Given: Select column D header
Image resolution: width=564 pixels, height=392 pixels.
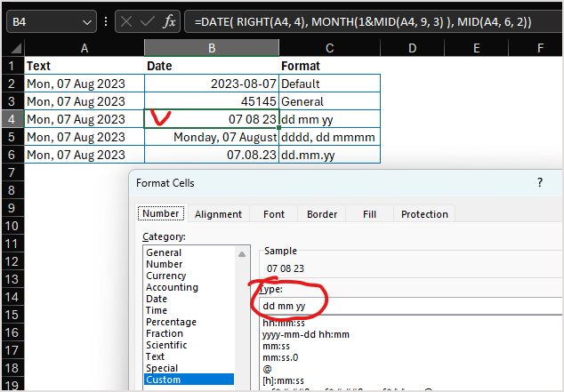Looking at the screenshot, I should (412, 48).
